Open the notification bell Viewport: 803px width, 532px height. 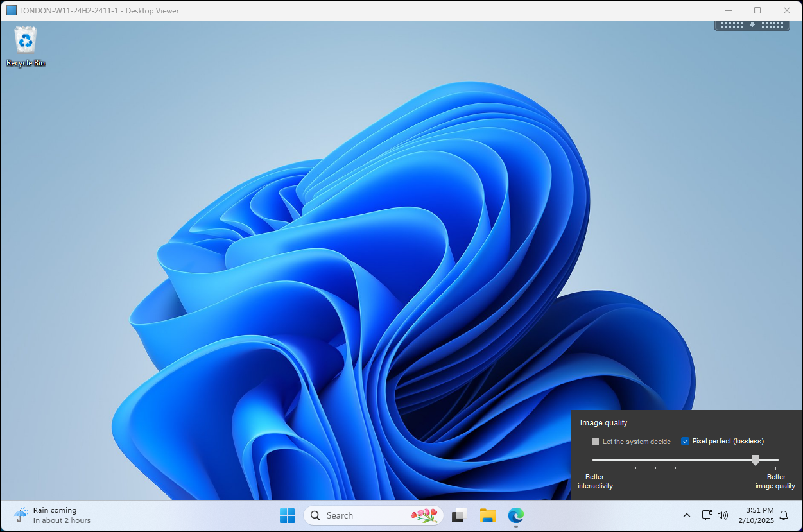(x=783, y=515)
